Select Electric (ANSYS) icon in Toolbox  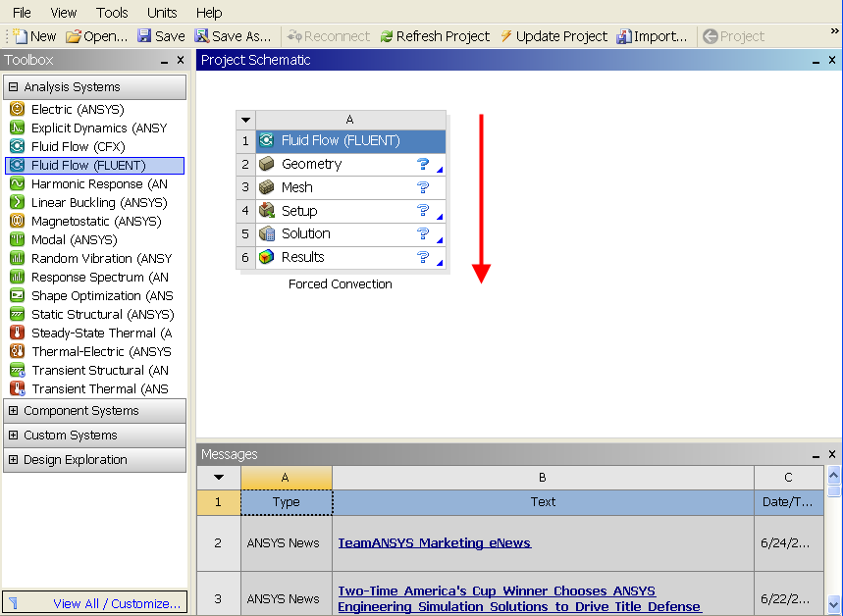(18, 109)
